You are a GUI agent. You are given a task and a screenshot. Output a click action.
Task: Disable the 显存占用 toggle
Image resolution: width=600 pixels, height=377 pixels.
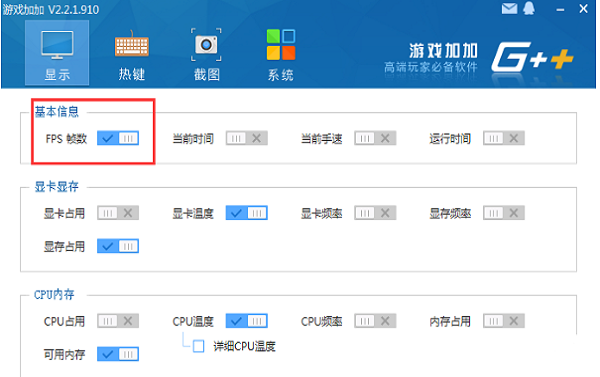[118, 246]
